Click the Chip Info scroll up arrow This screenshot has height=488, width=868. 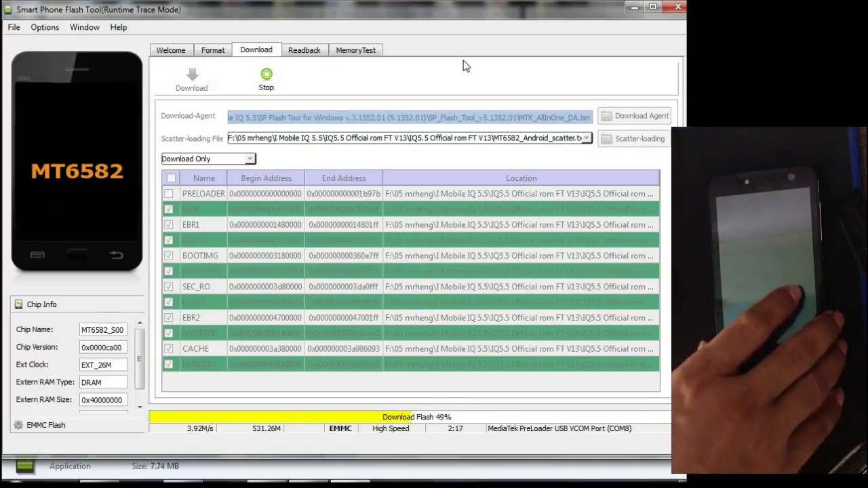point(140,323)
